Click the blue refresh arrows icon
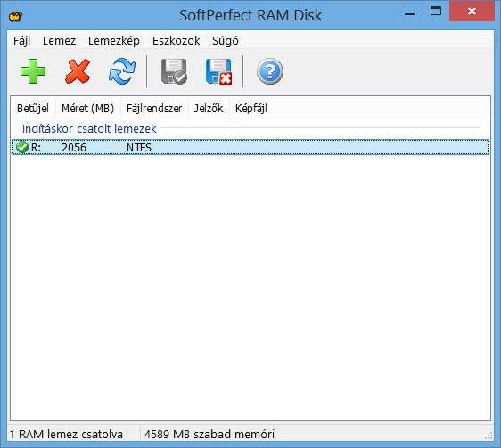 pos(122,71)
